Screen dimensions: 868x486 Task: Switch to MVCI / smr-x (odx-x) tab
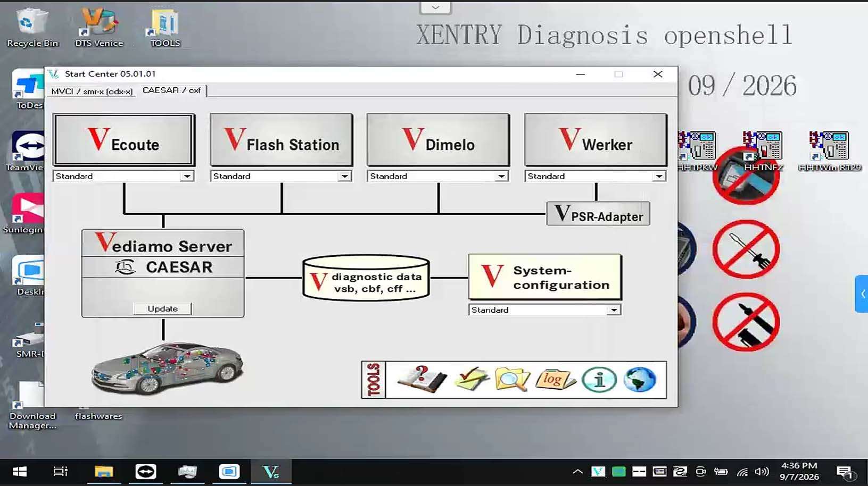92,91
